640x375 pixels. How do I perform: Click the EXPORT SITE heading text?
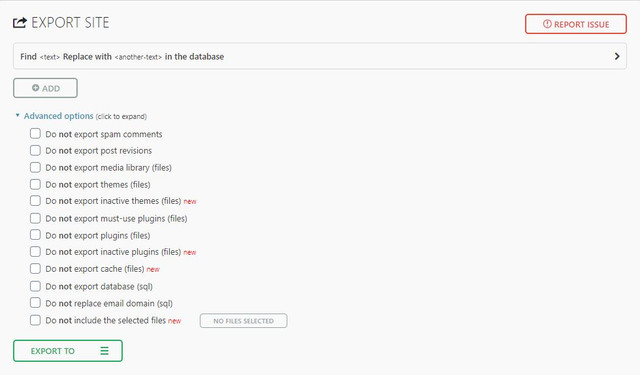70,22
